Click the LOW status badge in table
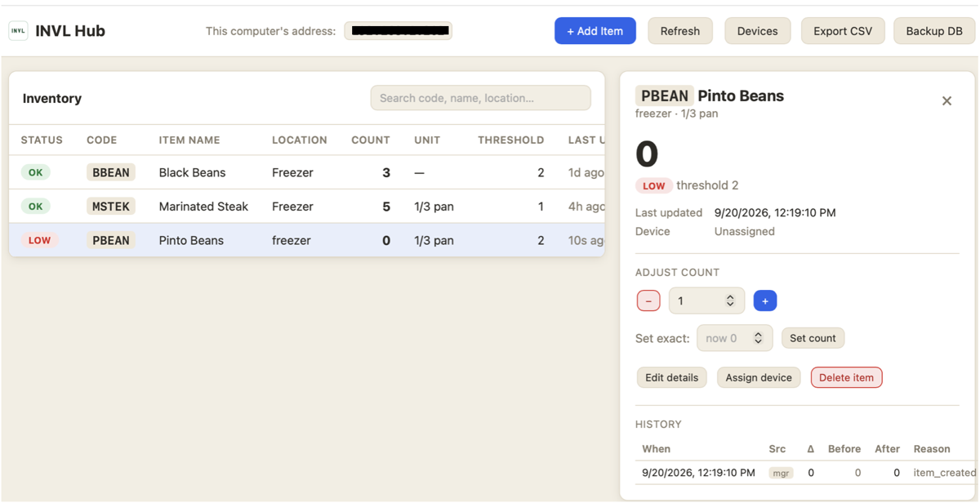Viewport: 980px width, 503px height. (39, 241)
